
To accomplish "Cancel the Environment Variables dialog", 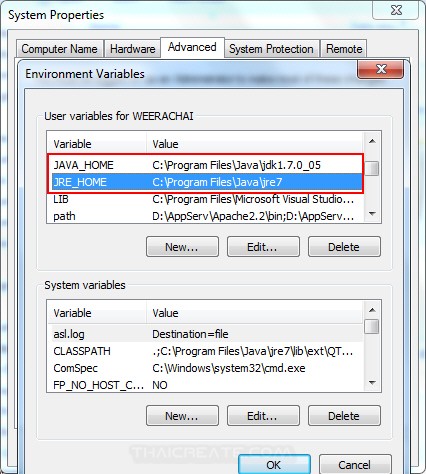I will click(355, 465).
